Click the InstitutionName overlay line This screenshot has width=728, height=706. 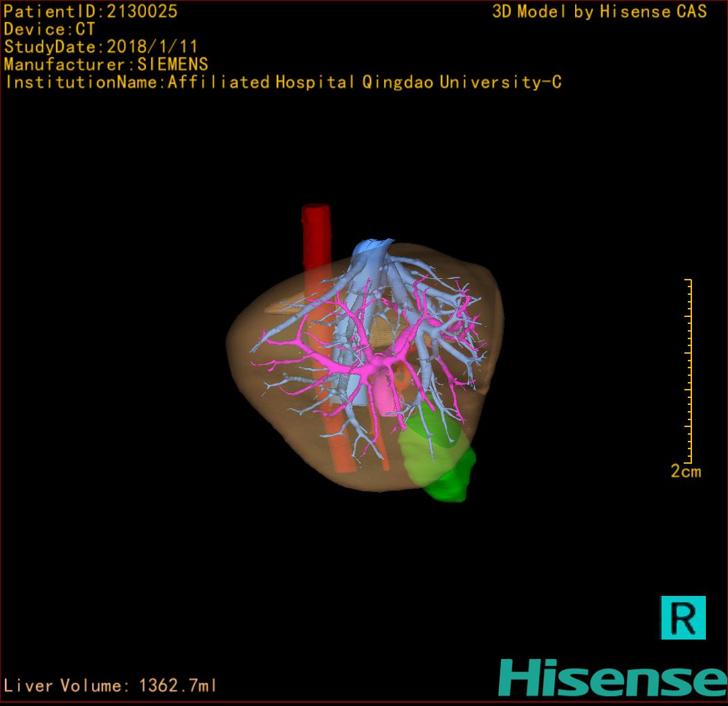[282, 82]
